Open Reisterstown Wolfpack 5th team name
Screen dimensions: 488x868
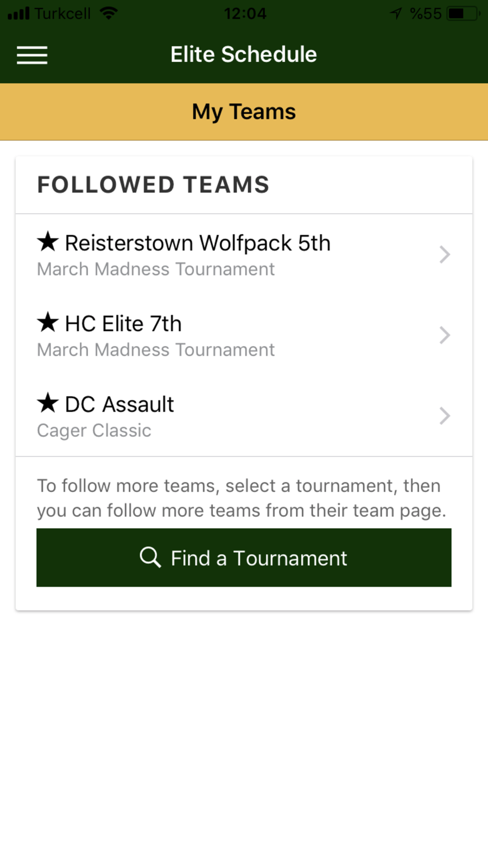pyautogui.click(x=198, y=243)
